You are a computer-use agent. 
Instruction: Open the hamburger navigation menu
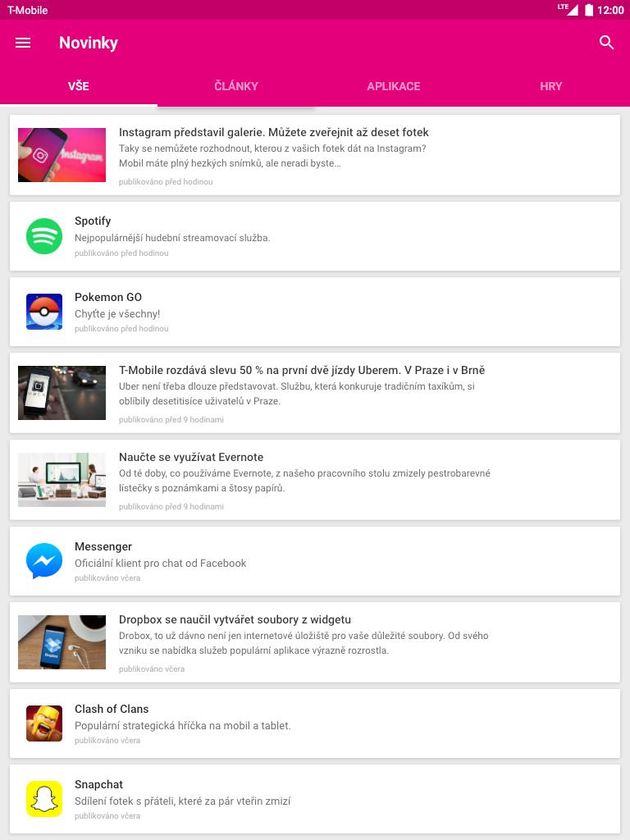[x=23, y=43]
